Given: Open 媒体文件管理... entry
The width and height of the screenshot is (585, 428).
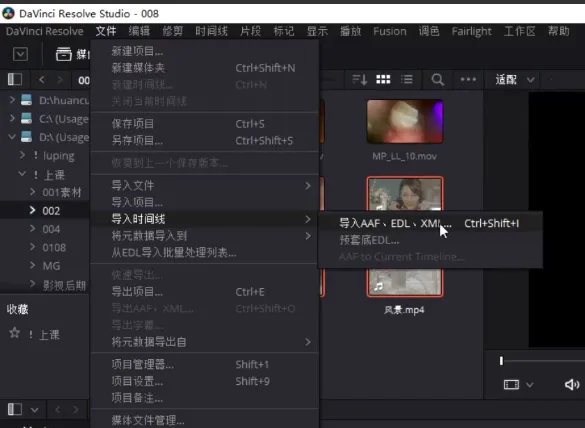Looking at the screenshot, I should tap(204, 420).
